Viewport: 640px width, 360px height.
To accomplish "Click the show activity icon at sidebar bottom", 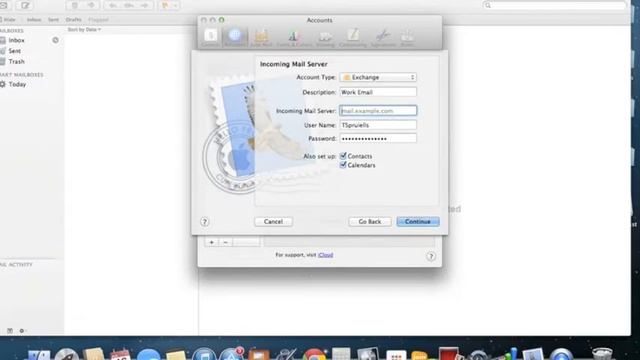I will (9, 331).
